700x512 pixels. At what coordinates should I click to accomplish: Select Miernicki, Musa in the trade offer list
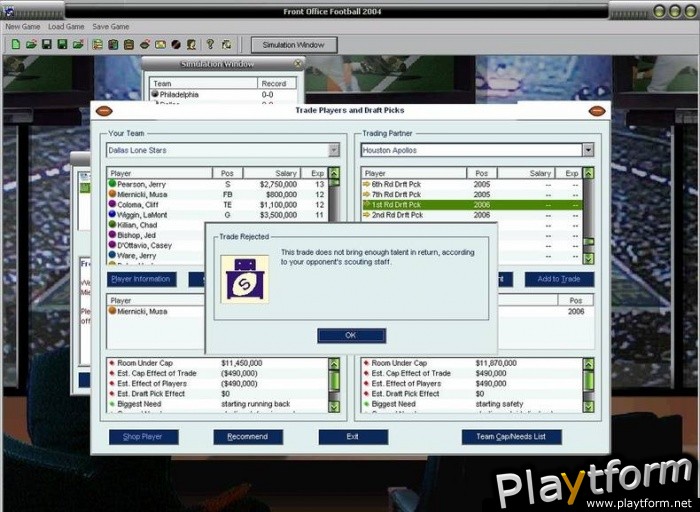pos(156,311)
